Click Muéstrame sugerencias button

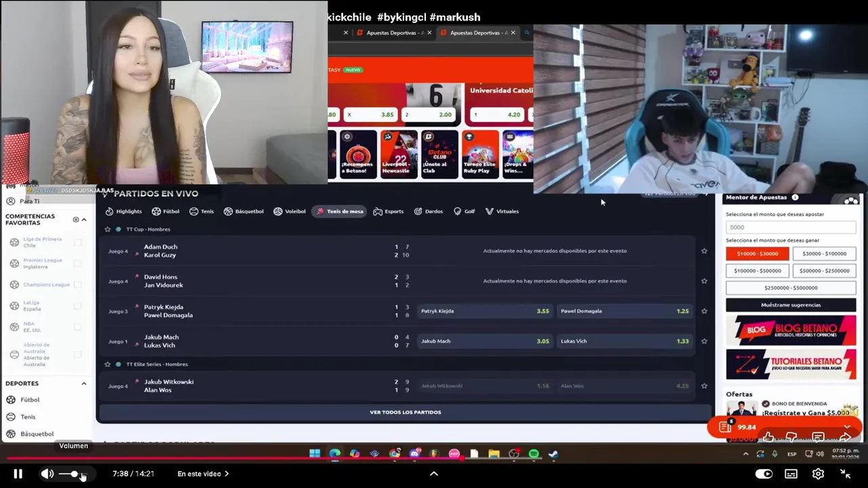791,305
